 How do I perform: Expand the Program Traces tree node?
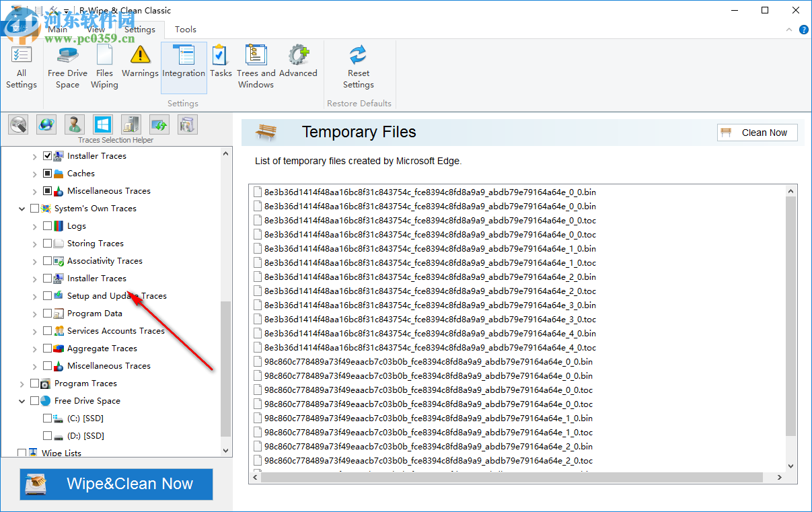tap(22, 383)
